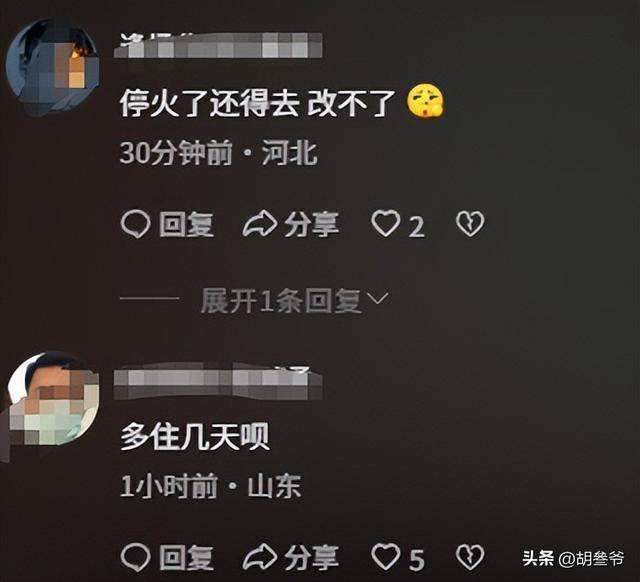
Task: Expand 展开1条回复 to show the hidden reply
Action: [x=281, y=301]
